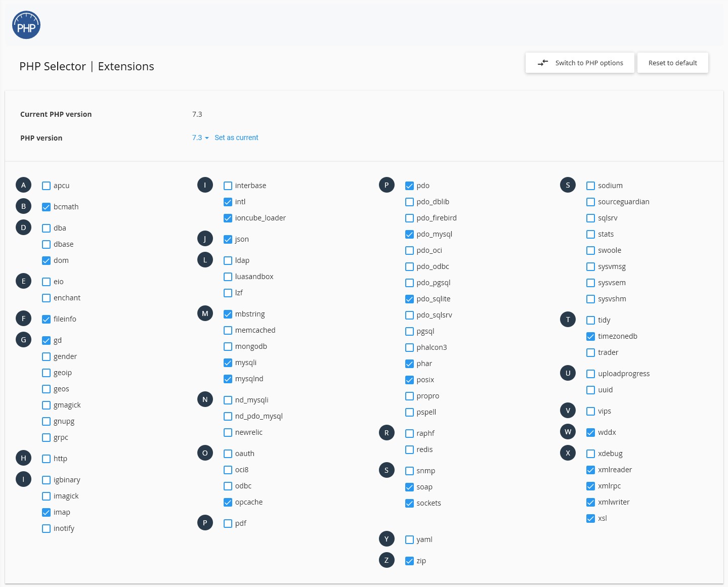The image size is (728, 587).
Task: Uncheck the timezonedb extension
Action: coord(590,336)
